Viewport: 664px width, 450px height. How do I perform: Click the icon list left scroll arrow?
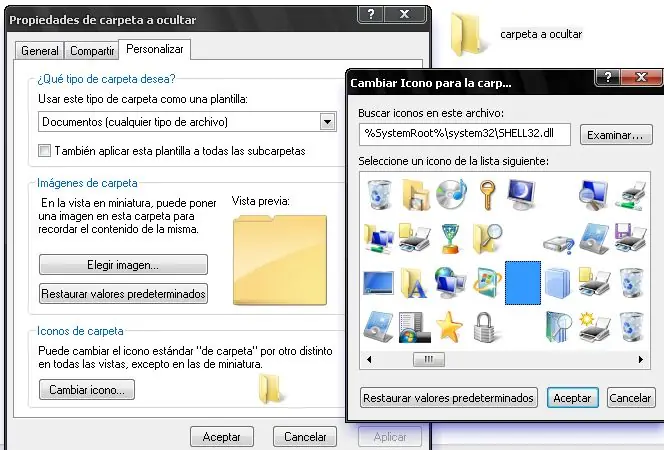tap(369, 359)
